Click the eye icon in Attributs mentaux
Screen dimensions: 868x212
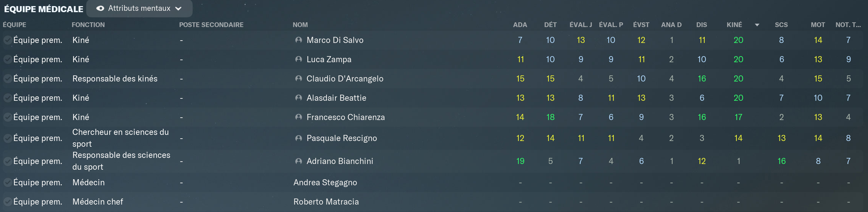click(x=100, y=8)
